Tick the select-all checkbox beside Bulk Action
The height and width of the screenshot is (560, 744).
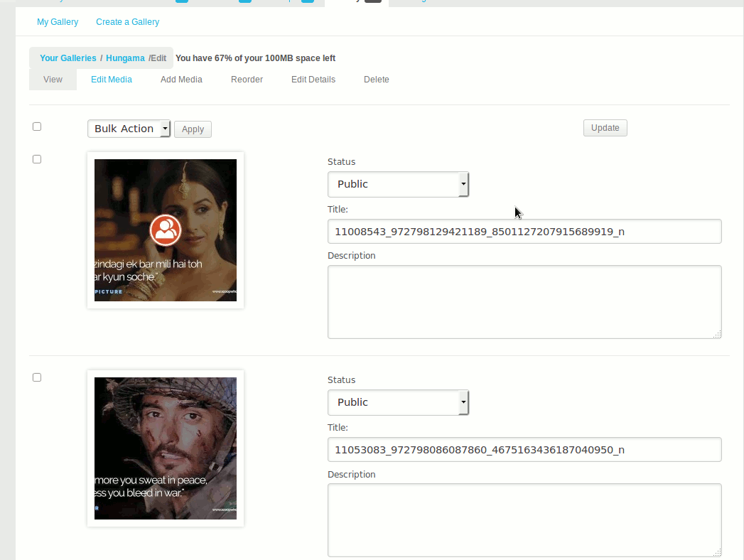[37, 126]
